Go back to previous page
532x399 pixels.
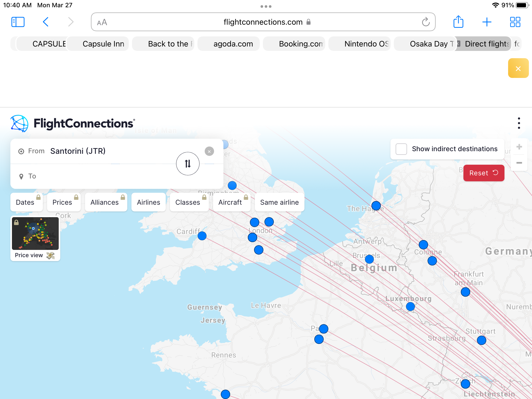[45, 22]
